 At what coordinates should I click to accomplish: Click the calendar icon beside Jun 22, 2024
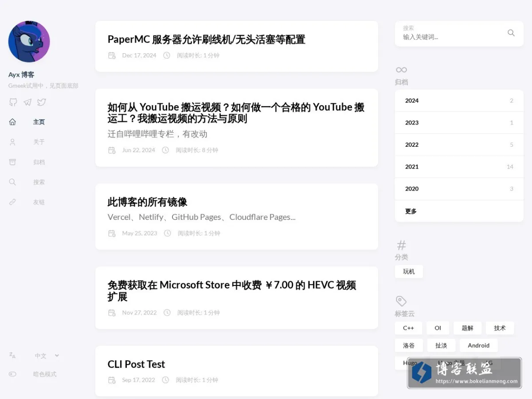point(112,150)
